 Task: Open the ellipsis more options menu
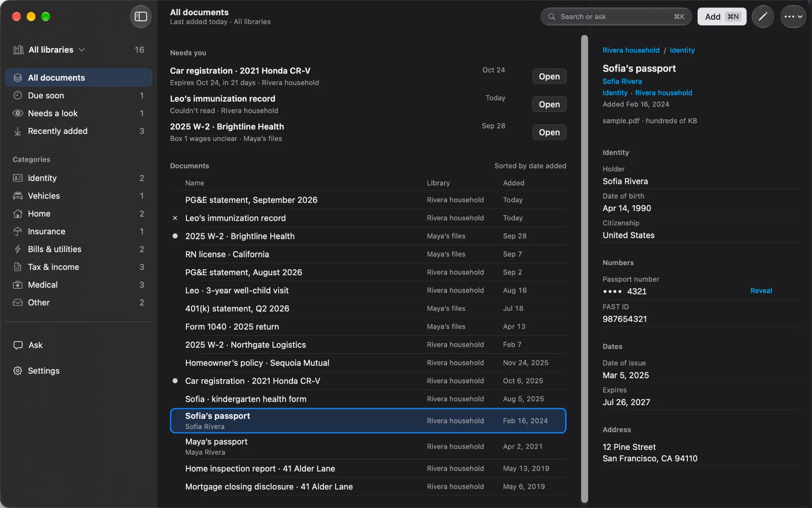793,17
